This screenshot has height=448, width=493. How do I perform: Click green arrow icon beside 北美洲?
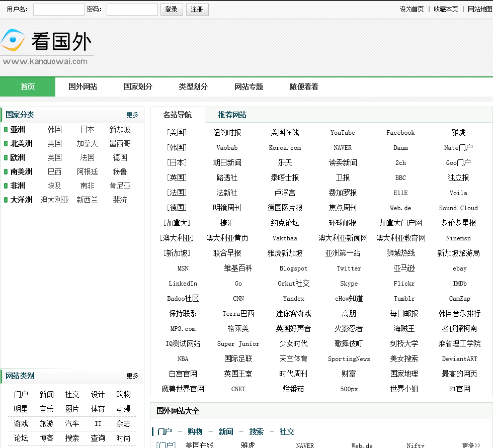point(6,144)
